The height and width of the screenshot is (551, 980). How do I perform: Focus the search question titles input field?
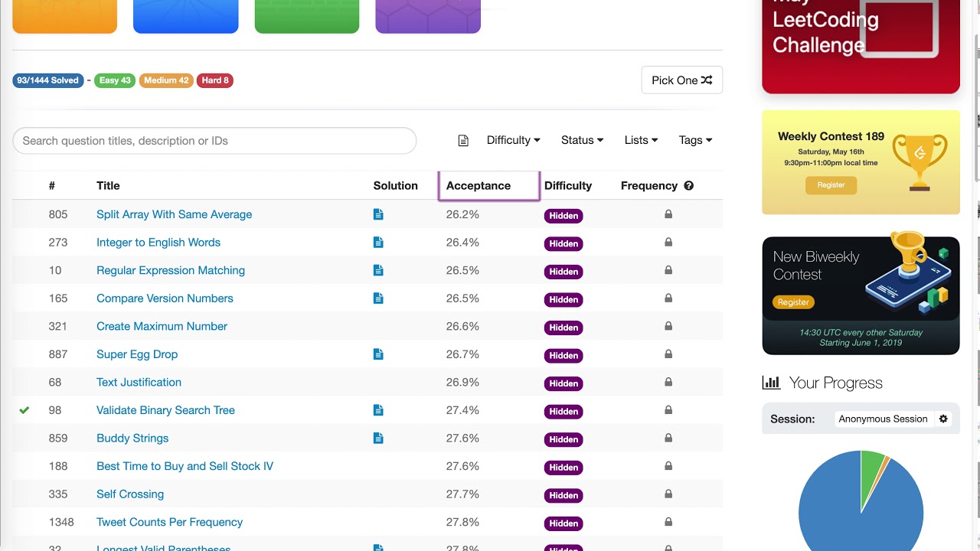click(214, 141)
